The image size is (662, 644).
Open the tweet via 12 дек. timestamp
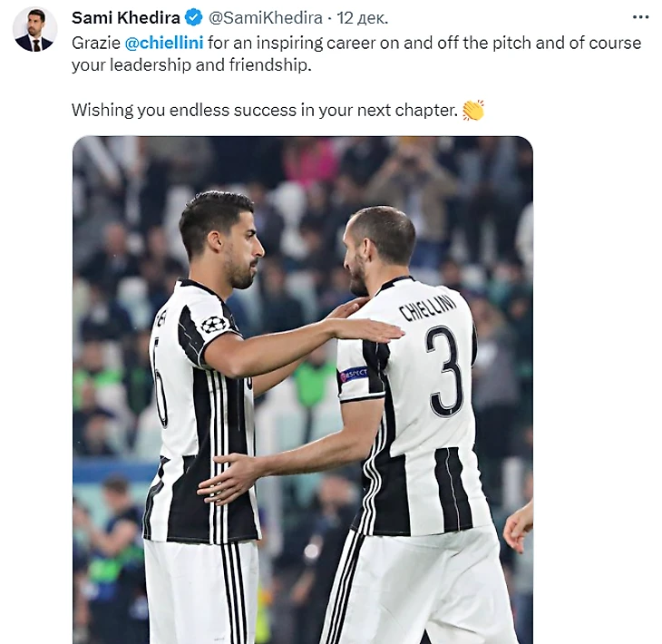(x=362, y=18)
